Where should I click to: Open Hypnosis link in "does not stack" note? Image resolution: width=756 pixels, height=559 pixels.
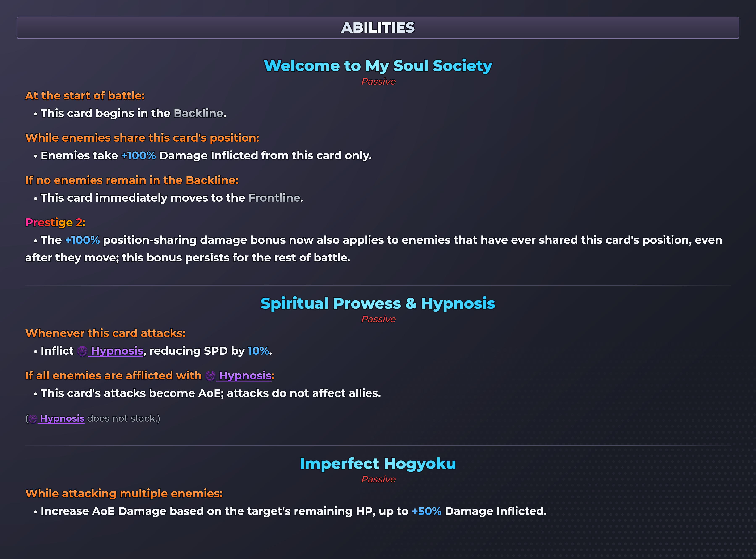tap(62, 419)
